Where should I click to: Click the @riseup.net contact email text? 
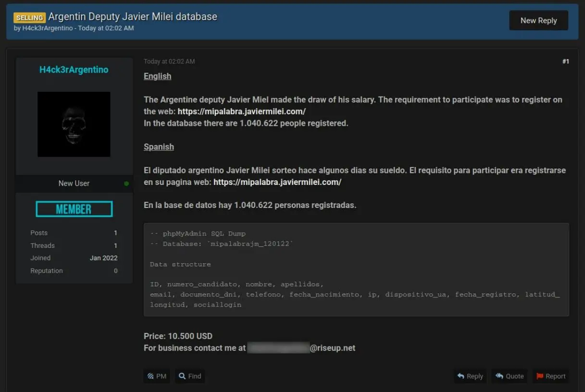pos(333,348)
